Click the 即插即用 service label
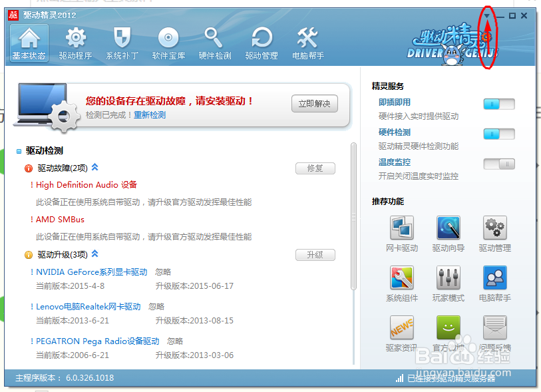 click(395, 102)
